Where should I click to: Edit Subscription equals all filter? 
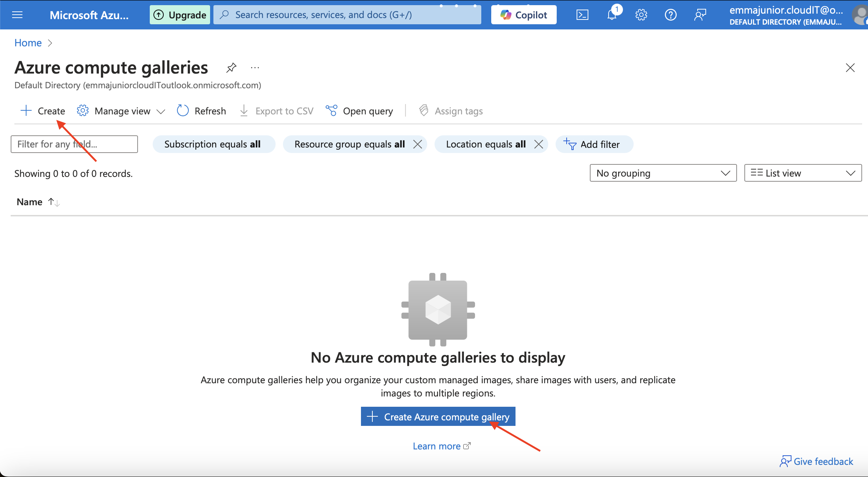click(x=214, y=144)
